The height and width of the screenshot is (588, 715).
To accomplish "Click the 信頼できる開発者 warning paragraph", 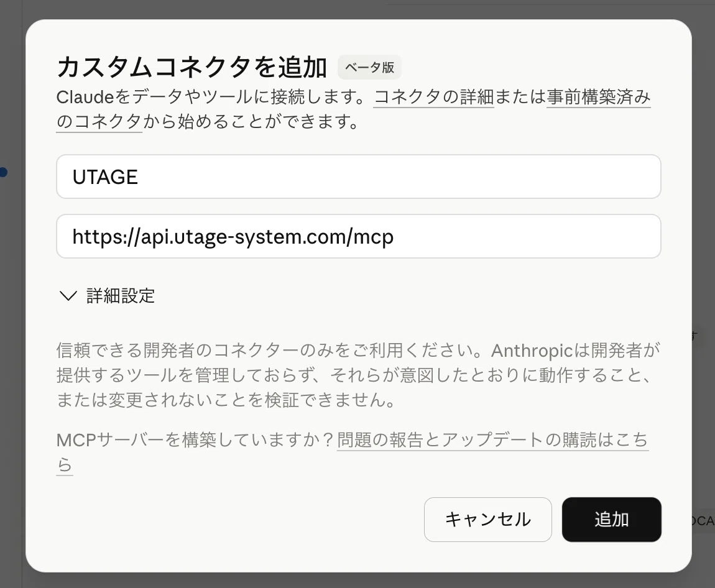I will point(358,375).
